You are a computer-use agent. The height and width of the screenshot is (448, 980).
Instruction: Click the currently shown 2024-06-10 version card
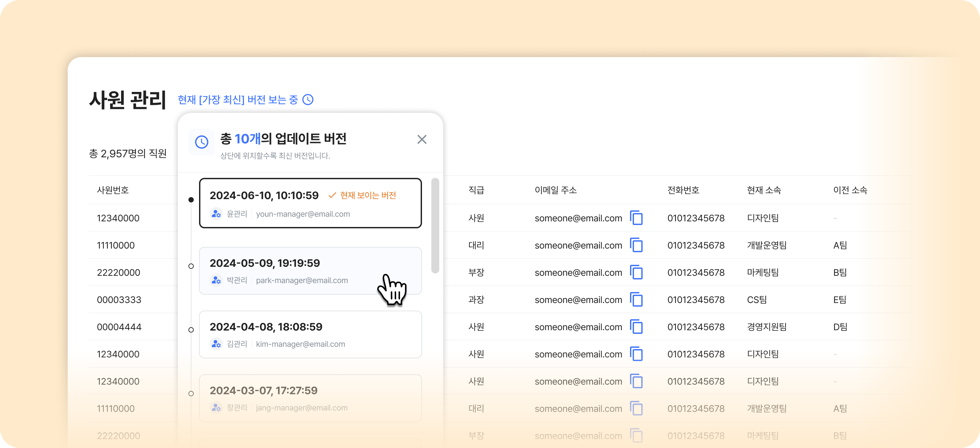pyautogui.click(x=310, y=203)
